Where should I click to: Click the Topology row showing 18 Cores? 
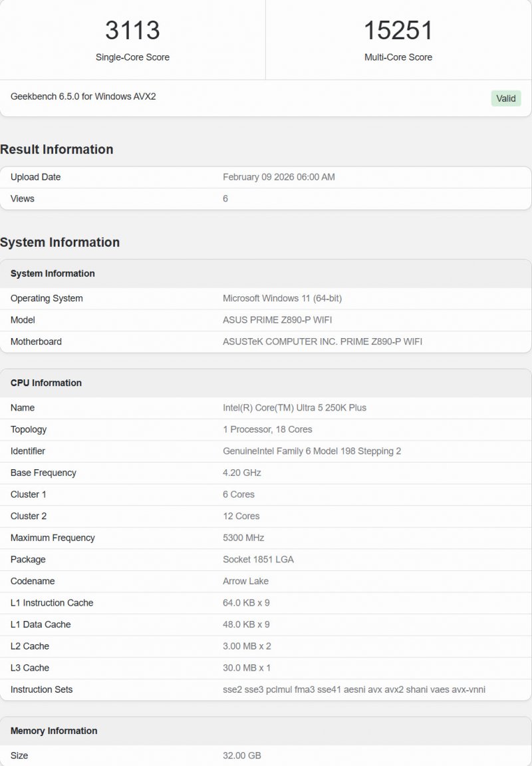(x=267, y=429)
